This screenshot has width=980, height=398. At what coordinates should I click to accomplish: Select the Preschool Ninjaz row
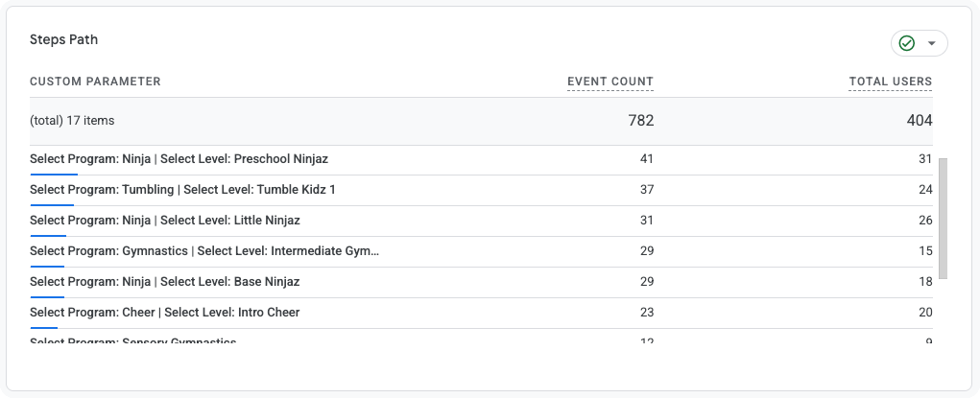click(x=481, y=160)
